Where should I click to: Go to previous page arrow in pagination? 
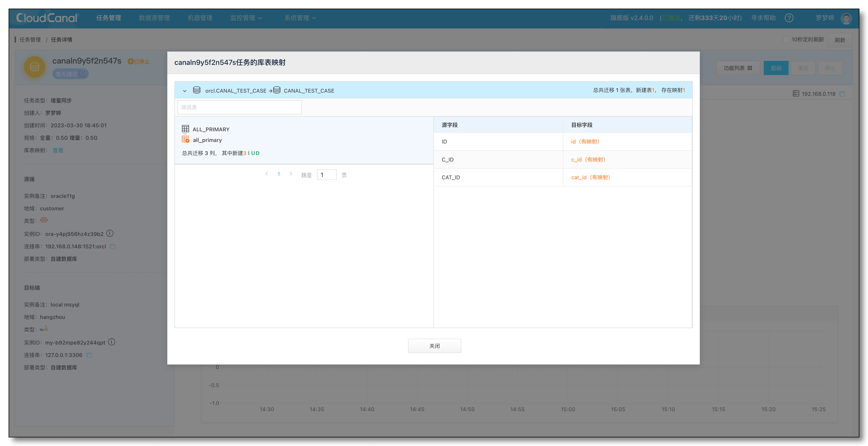coord(266,174)
